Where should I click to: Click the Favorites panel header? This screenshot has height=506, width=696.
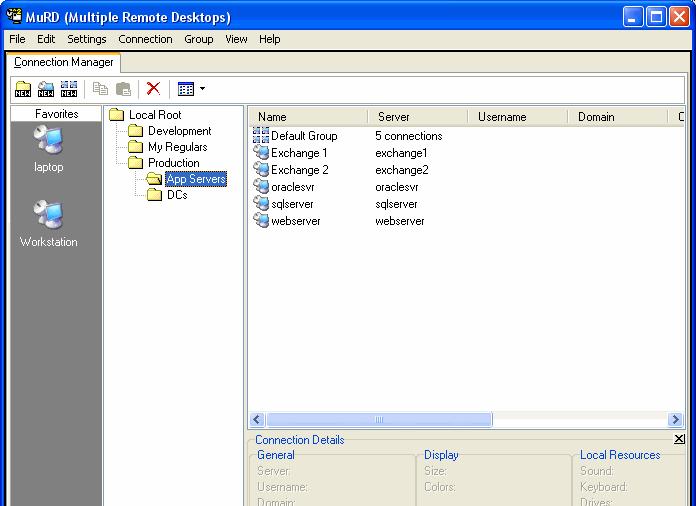point(56,114)
